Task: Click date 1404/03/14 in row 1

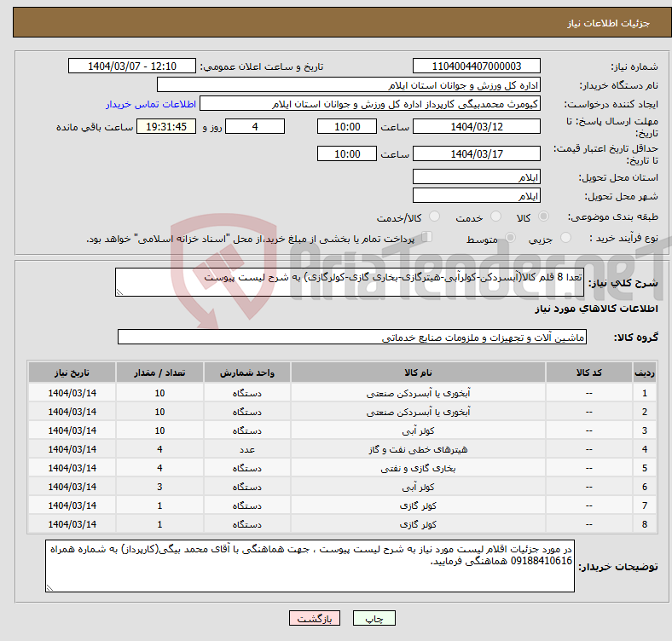Action: [72, 393]
